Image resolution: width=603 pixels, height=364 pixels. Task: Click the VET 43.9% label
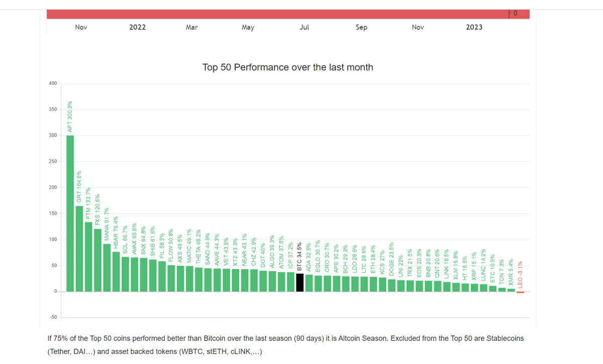coord(226,252)
